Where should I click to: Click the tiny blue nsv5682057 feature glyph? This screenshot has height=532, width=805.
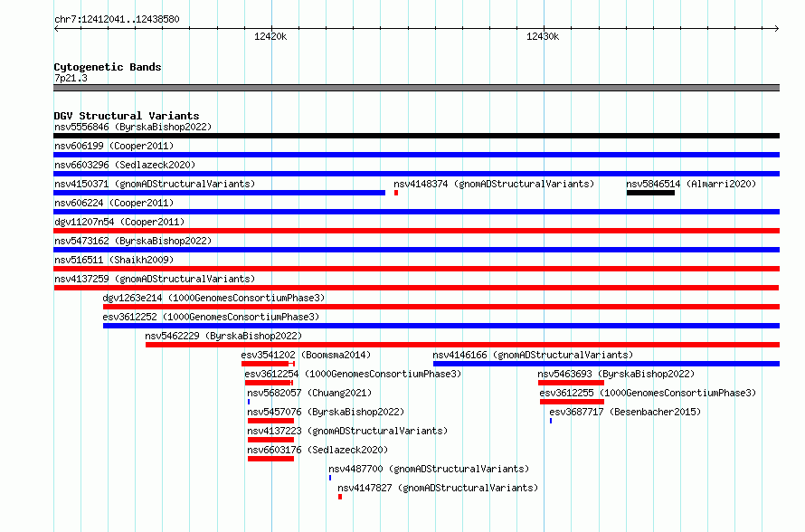pyautogui.click(x=249, y=402)
